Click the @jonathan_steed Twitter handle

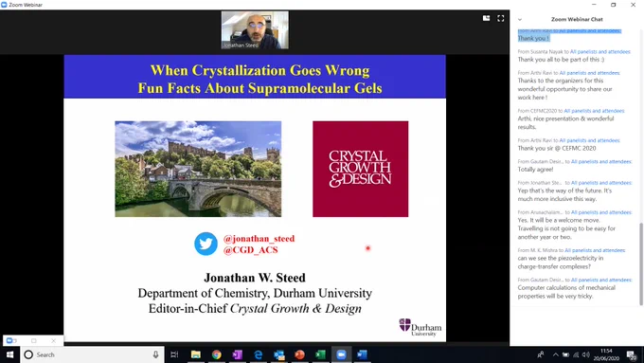coord(259,239)
